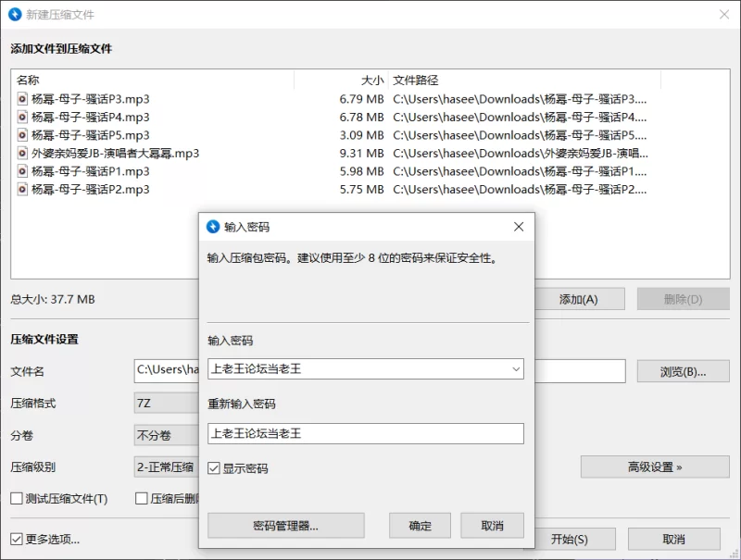Click the mp3 icon beside 杨幂-母子-骚话P5.mp3
The height and width of the screenshot is (560, 741).
tap(21, 135)
